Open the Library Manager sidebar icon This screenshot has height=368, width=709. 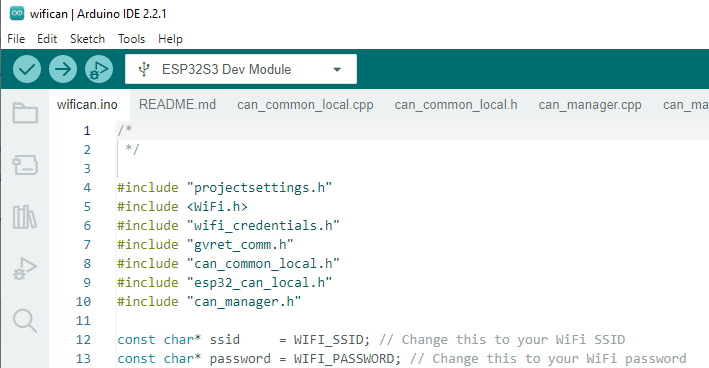click(25, 217)
